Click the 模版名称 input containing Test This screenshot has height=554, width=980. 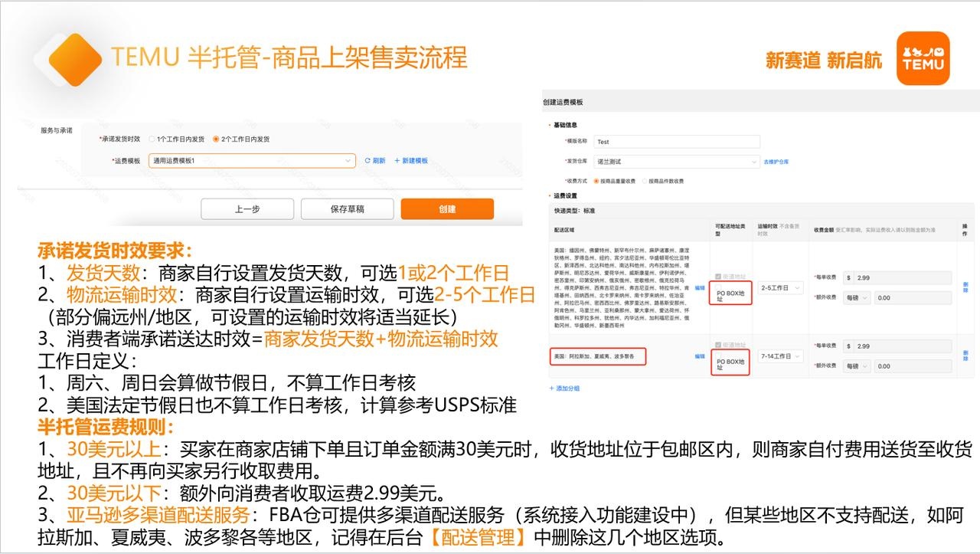click(x=676, y=142)
